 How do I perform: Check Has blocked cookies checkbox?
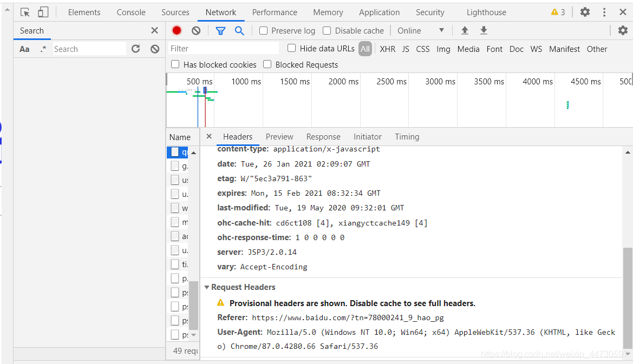click(x=175, y=64)
